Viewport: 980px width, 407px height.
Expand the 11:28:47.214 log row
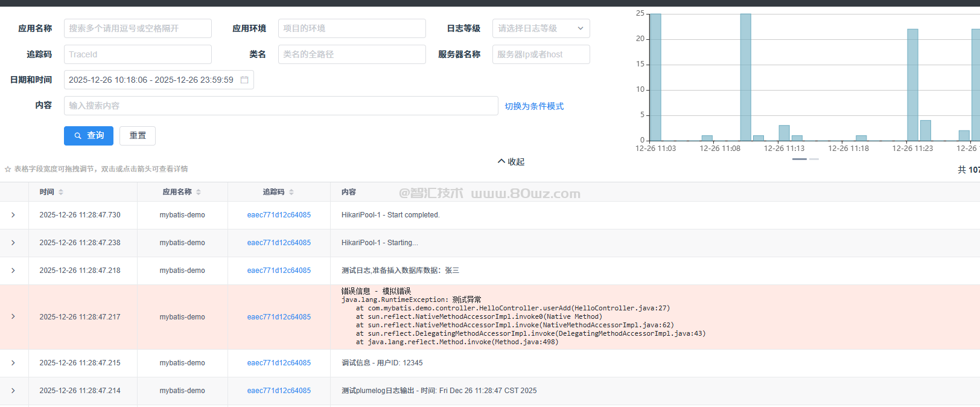[13, 391]
